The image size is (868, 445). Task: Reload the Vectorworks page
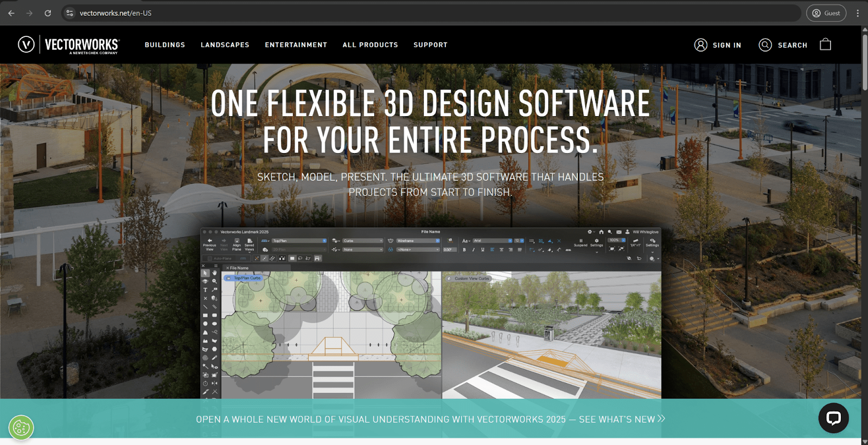48,13
